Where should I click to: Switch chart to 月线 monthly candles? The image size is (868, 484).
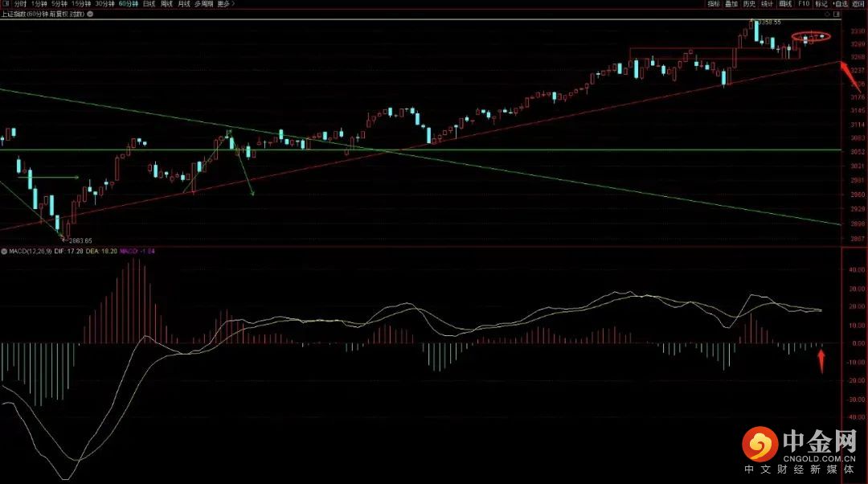click(184, 4)
